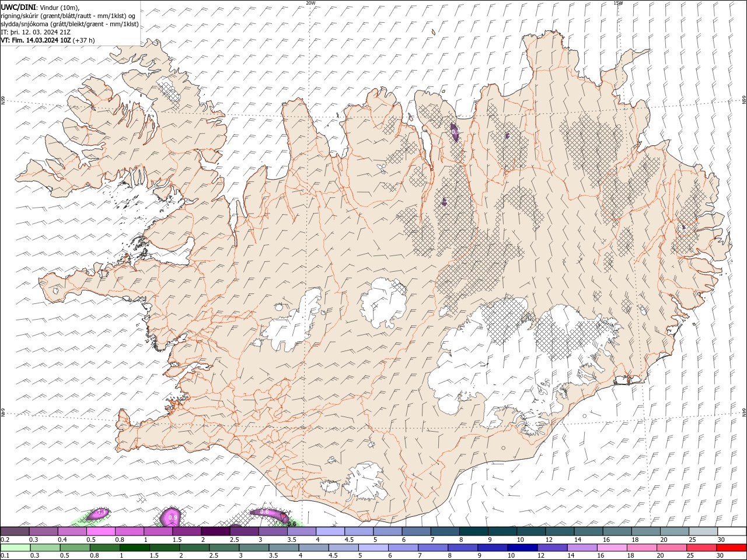Click the '0.9' precipitation value on map
Viewport: 747px width, 560px height.
(173, 517)
